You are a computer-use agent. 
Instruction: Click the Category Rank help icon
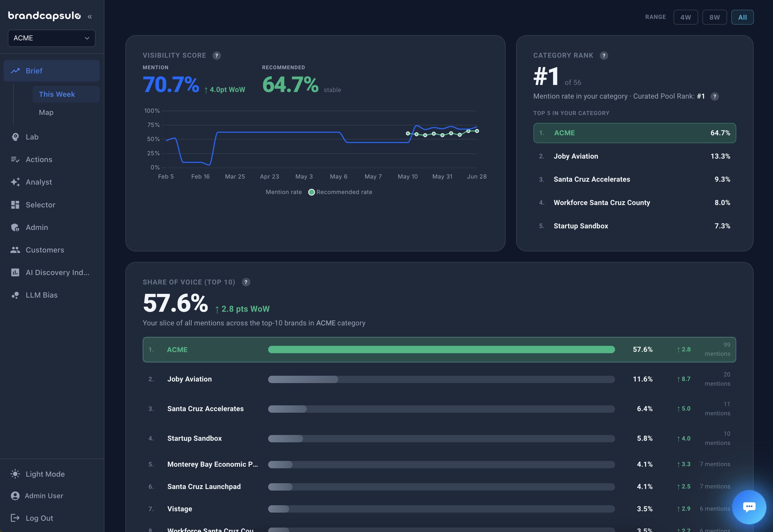604,56
